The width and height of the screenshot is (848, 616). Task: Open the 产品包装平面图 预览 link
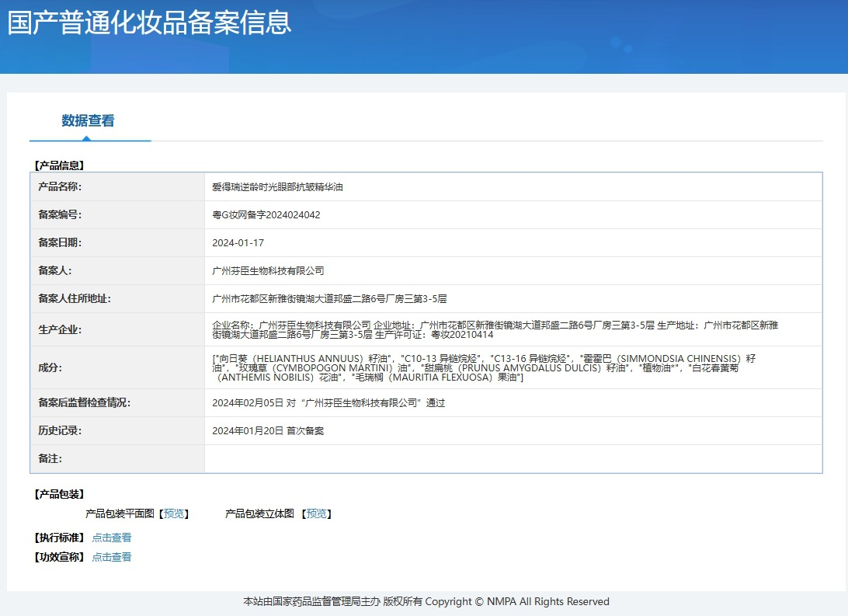pos(174,513)
